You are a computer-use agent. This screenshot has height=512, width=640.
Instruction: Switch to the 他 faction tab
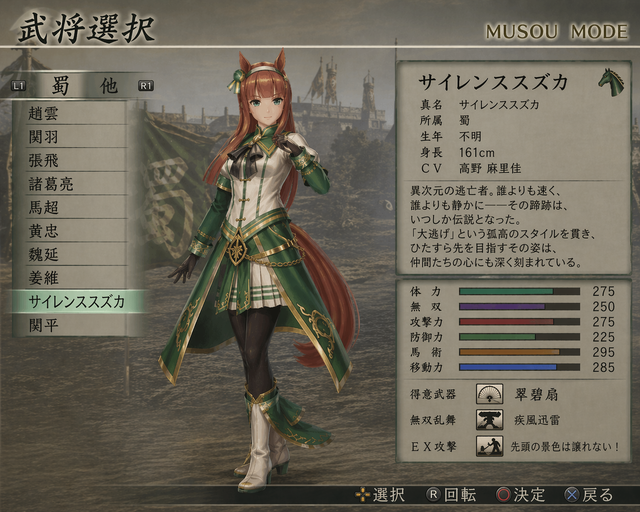[x=109, y=86]
